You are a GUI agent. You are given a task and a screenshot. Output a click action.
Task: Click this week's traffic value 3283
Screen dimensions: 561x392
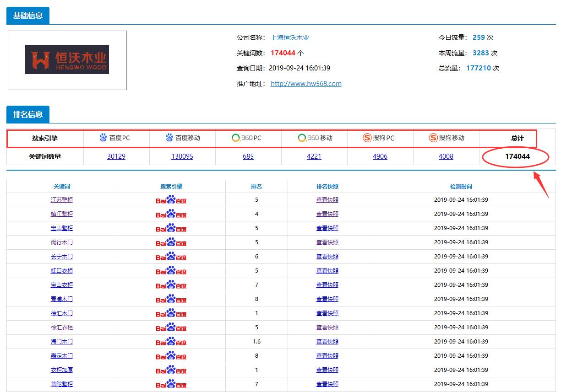(x=481, y=53)
